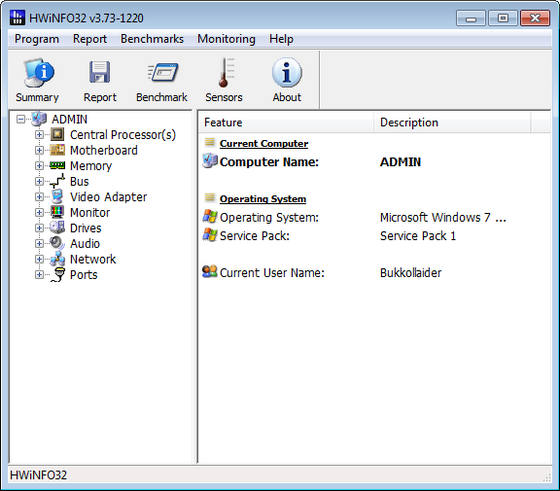
Task: Launch the Benchmark toolbar icon
Action: (162, 72)
